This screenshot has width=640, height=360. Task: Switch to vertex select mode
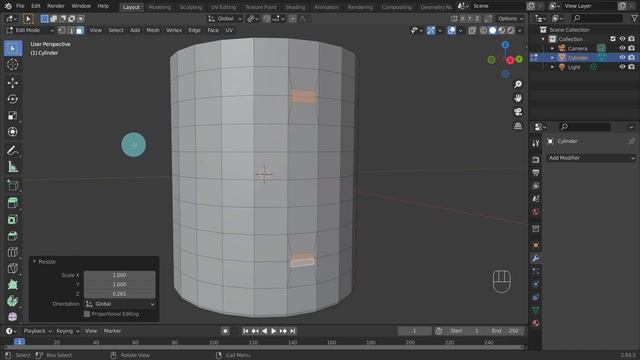pyautogui.click(x=62, y=30)
